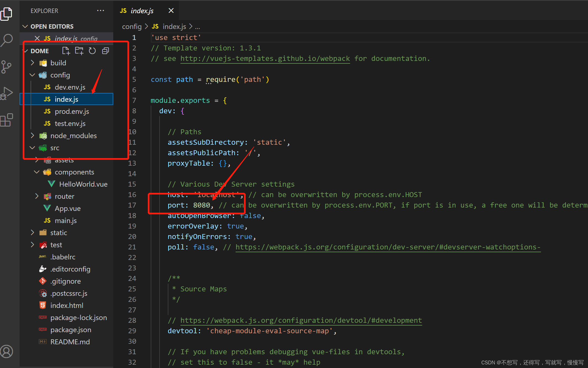Close the index.js editor tab
The width and height of the screenshot is (588, 368).
click(x=171, y=10)
